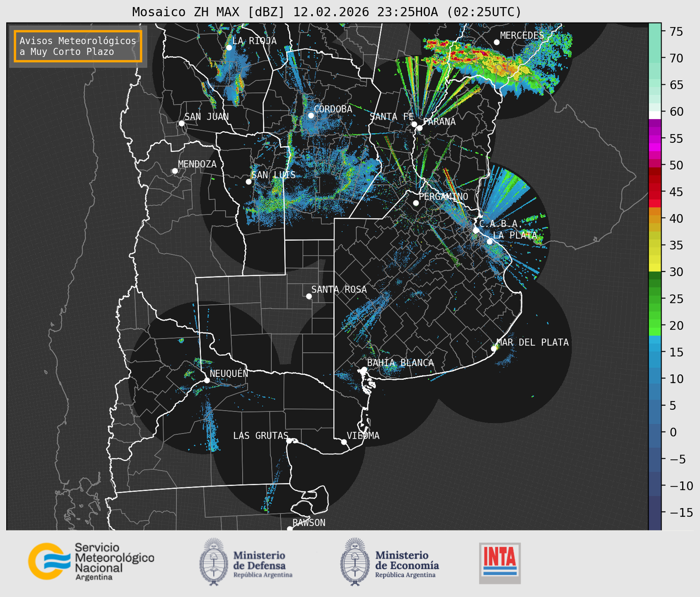Select the VIEDMA city marker
Viewport: 700px width, 597px height.
[x=344, y=442]
